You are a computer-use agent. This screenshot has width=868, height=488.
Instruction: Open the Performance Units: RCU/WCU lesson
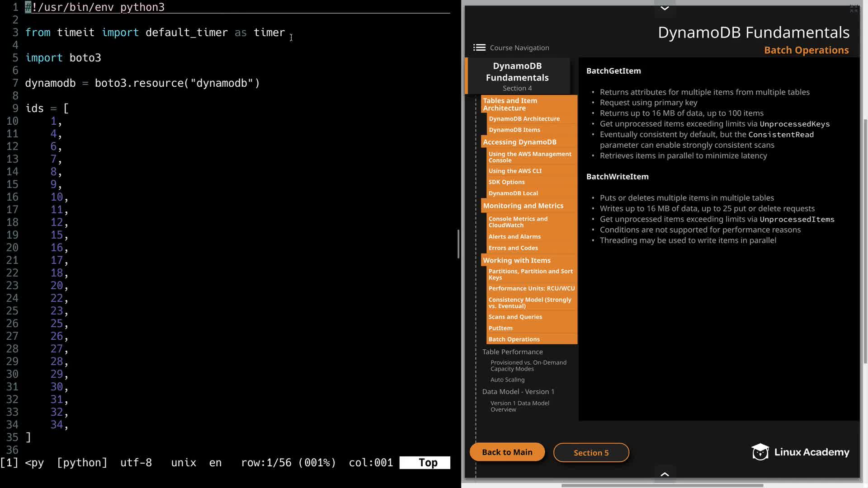(x=531, y=288)
